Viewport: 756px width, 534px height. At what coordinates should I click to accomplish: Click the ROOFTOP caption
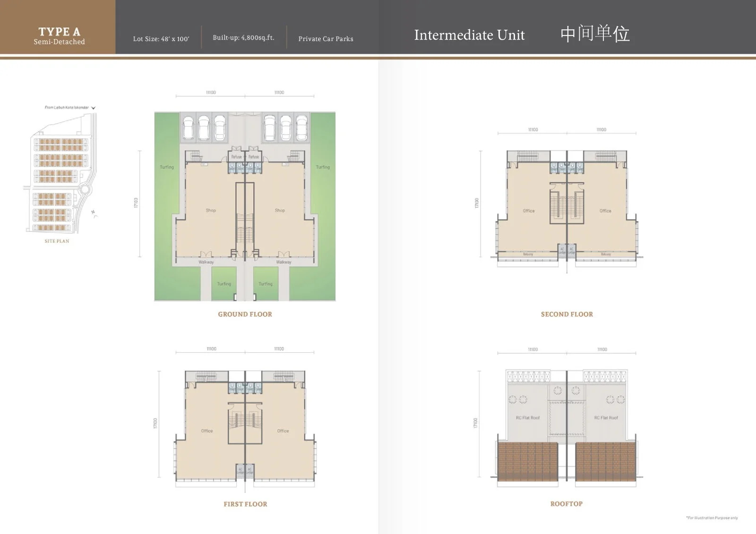[x=567, y=504]
